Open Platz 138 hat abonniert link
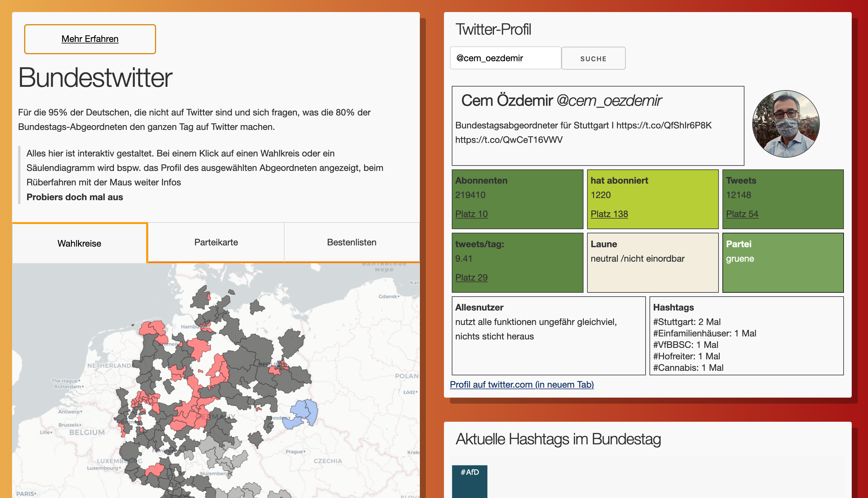Viewport: 868px width, 498px height. (x=609, y=214)
